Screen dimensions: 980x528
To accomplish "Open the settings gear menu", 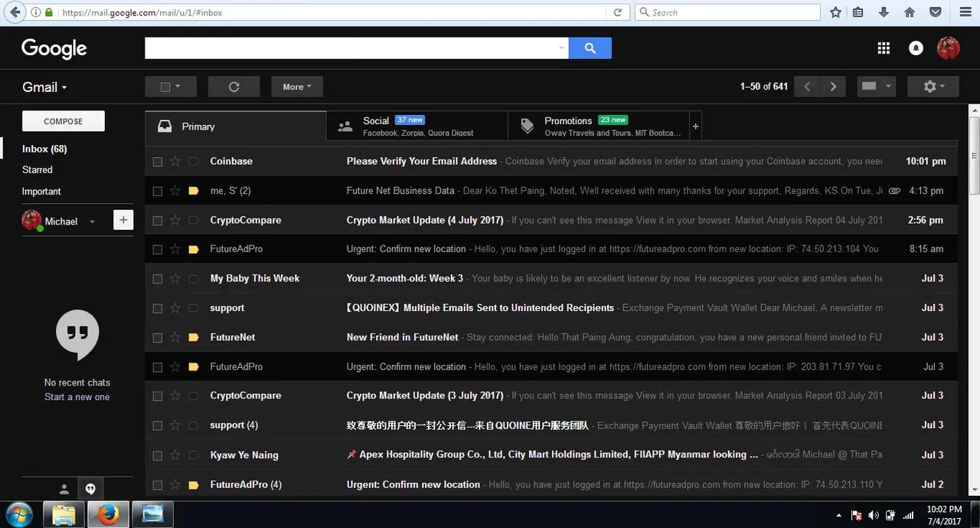I will pos(933,87).
